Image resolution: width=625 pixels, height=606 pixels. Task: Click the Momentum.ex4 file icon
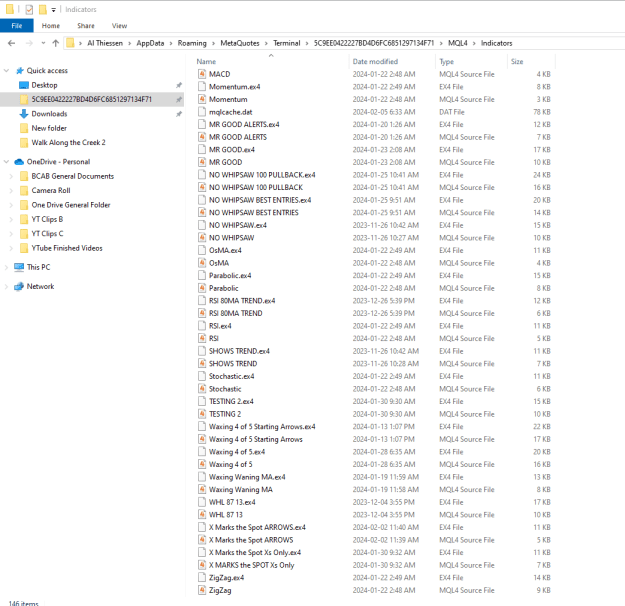click(x=202, y=87)
